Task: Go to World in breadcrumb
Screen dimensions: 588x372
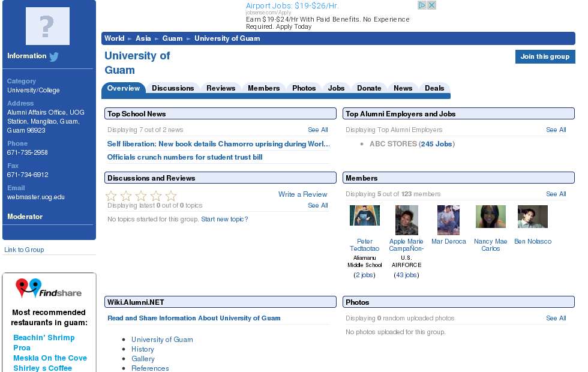Action: tap(114, 38)
